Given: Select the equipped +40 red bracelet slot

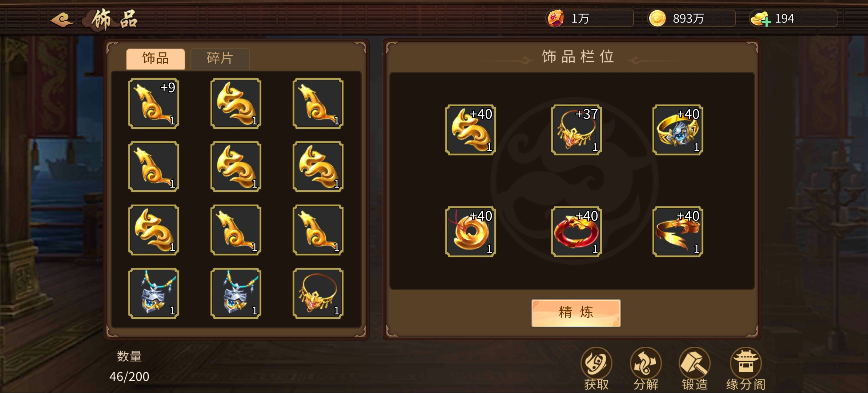Looking at the screenshot, I should [x=576, y=232].
